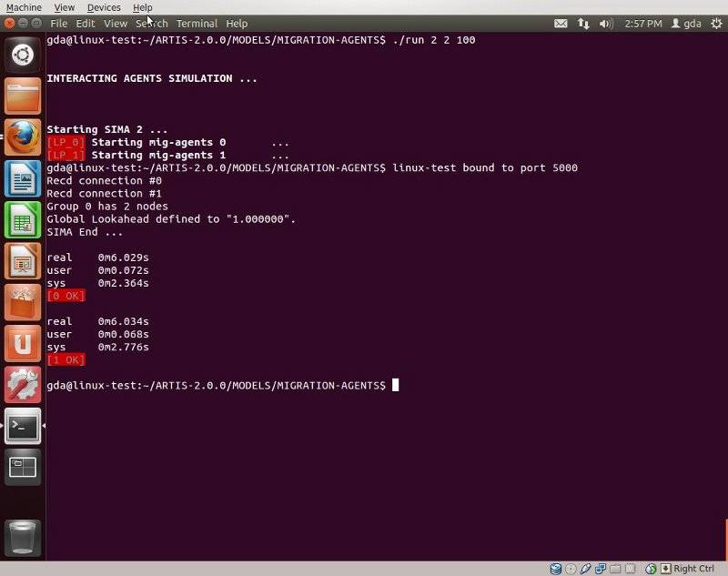728x576 pixels.
Task: Open LibreOffice Calc spreadsheet app
Action: click(23, 219)
